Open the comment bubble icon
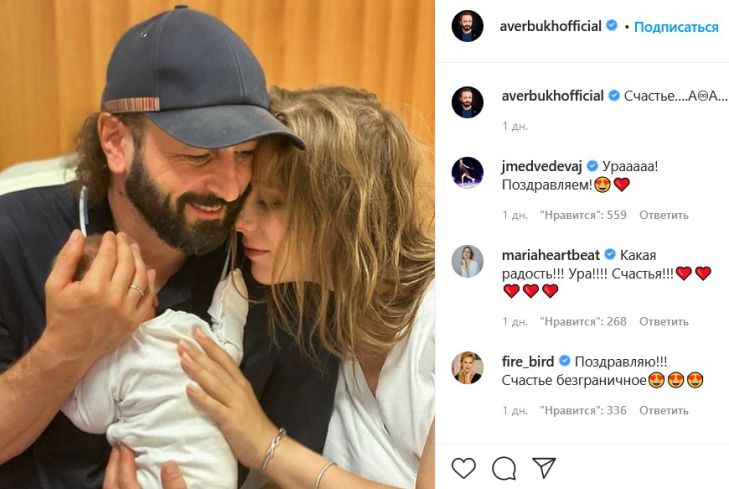 coord(504,467)
